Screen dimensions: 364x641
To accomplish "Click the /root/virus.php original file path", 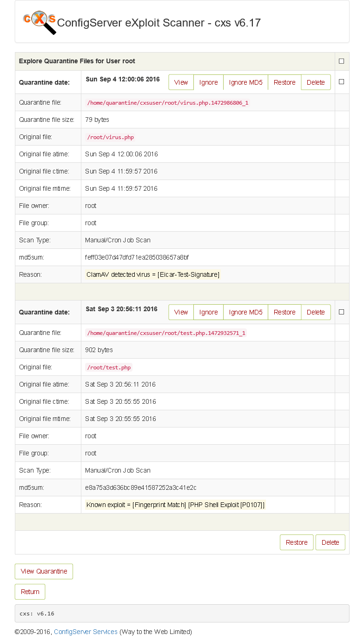I will (111, 137).
